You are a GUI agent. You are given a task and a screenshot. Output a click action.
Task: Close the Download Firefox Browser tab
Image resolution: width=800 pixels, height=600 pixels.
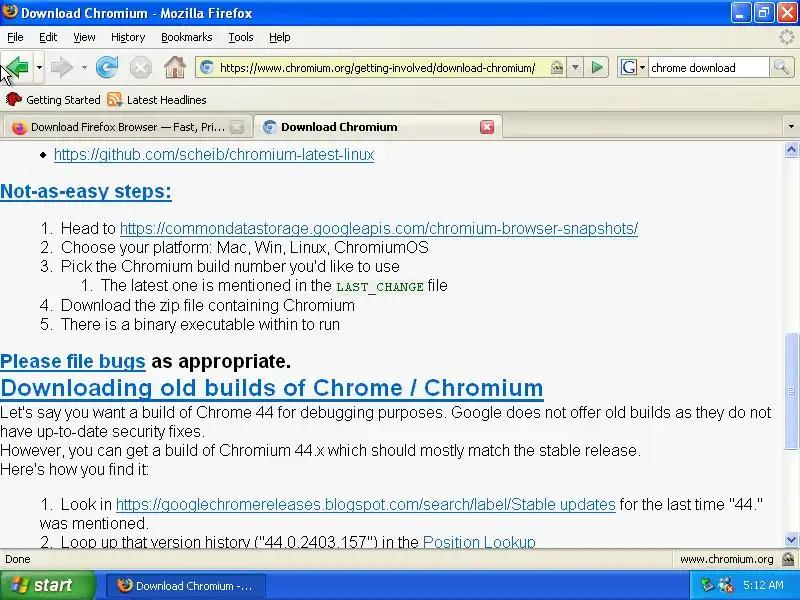pos(237,127)
